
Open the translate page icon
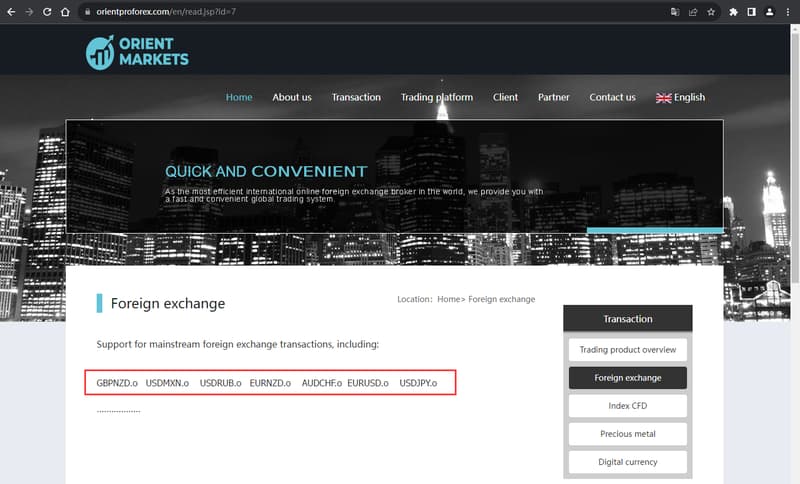pyautogui.click(x=675, y=12)
